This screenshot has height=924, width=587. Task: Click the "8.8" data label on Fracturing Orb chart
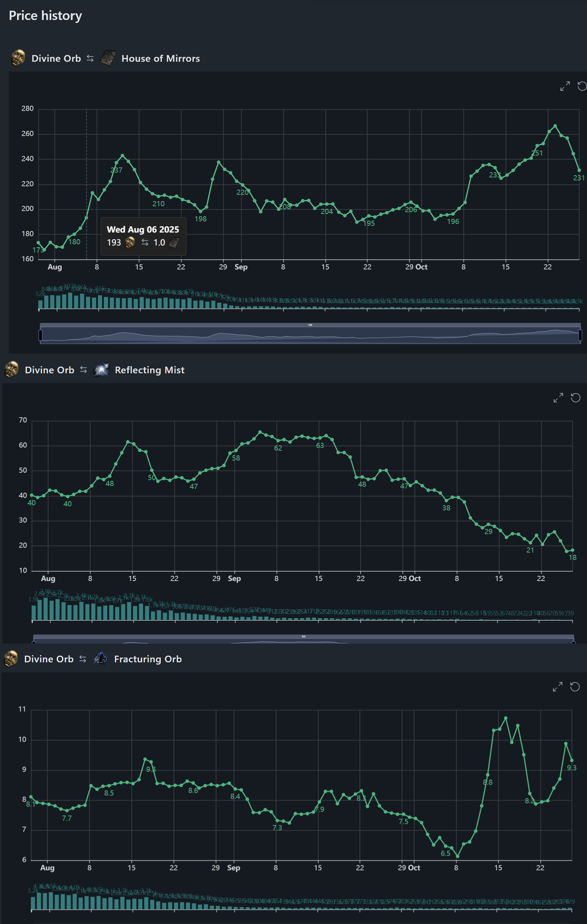(x=488, y=782)
